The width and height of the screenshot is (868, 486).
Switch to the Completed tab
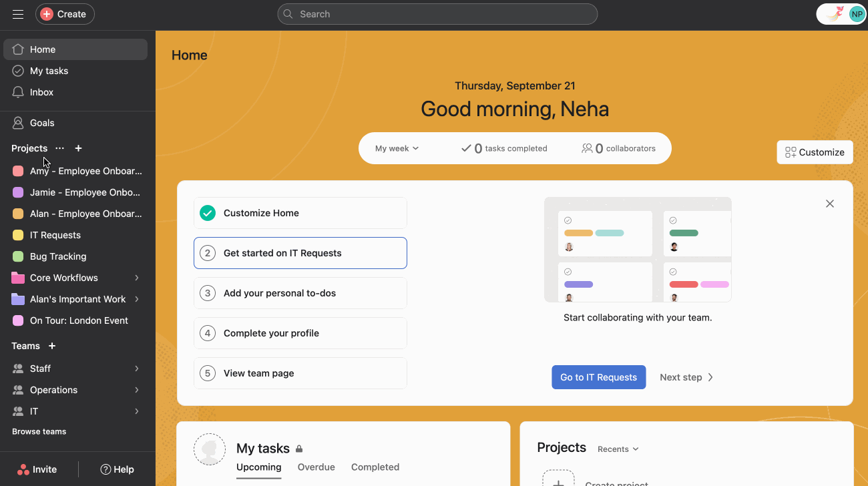click(375, 467)
